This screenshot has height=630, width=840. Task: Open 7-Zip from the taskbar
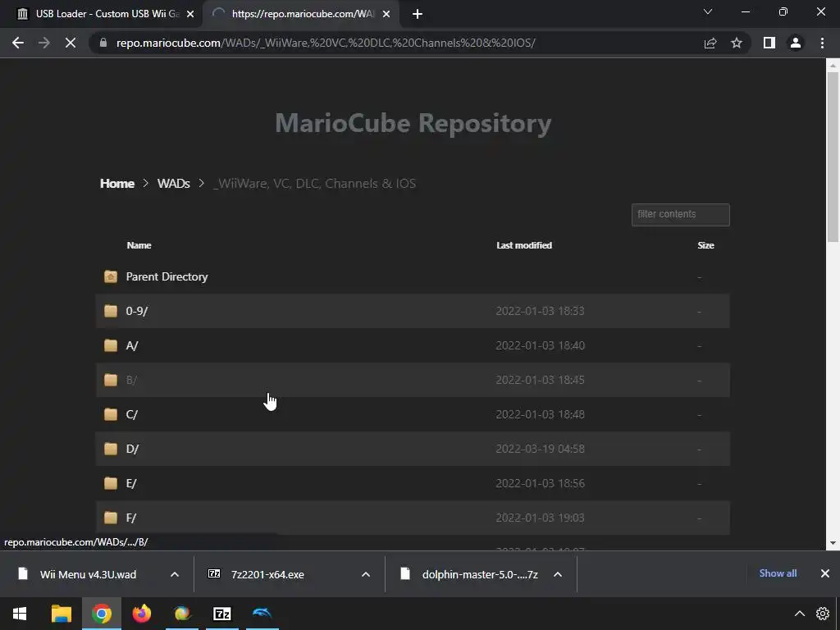pos(221,614)
